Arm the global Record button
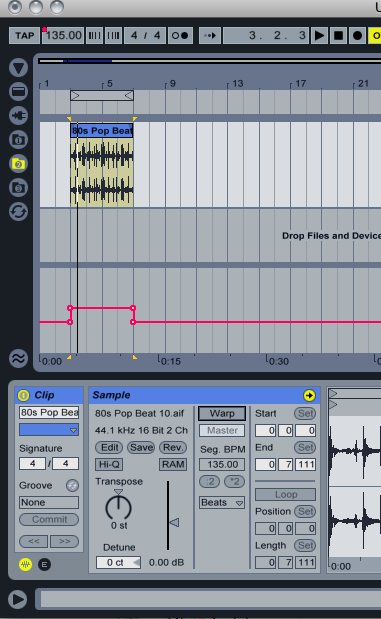This screenshot has width=381, height=619. click(357, 36)
